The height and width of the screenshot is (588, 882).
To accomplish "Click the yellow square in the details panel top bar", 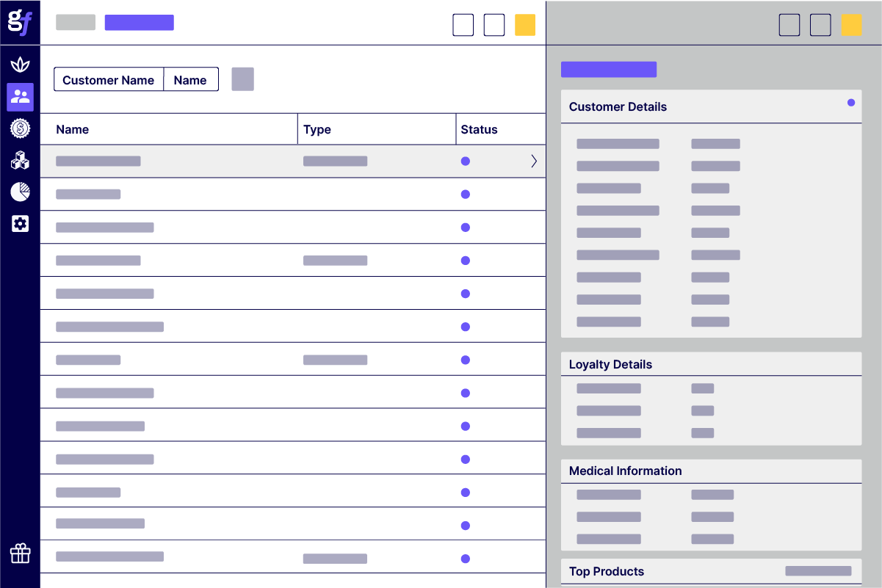I will click(x=851, y=25).
